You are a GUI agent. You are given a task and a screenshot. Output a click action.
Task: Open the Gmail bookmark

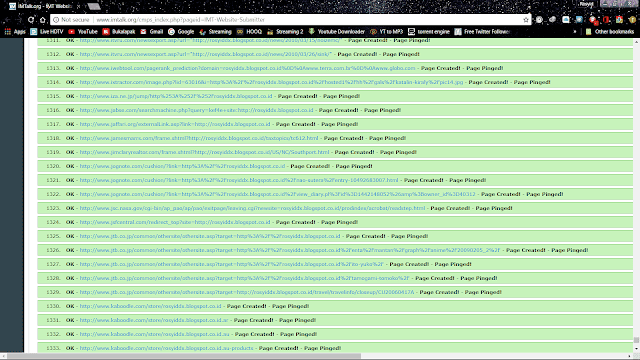[x=151, y=31]
